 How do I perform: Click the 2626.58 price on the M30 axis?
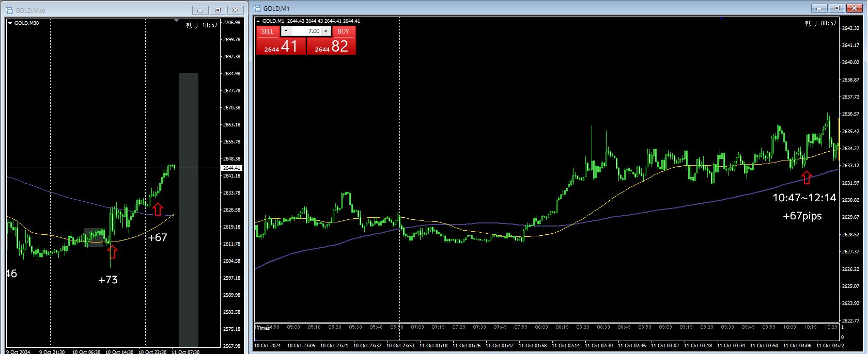pos(232,210)
